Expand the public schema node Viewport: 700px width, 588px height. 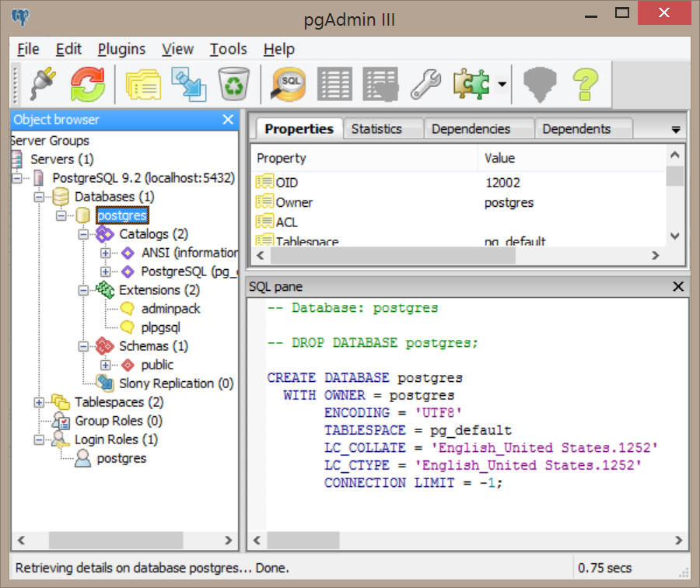click(105, 366)
